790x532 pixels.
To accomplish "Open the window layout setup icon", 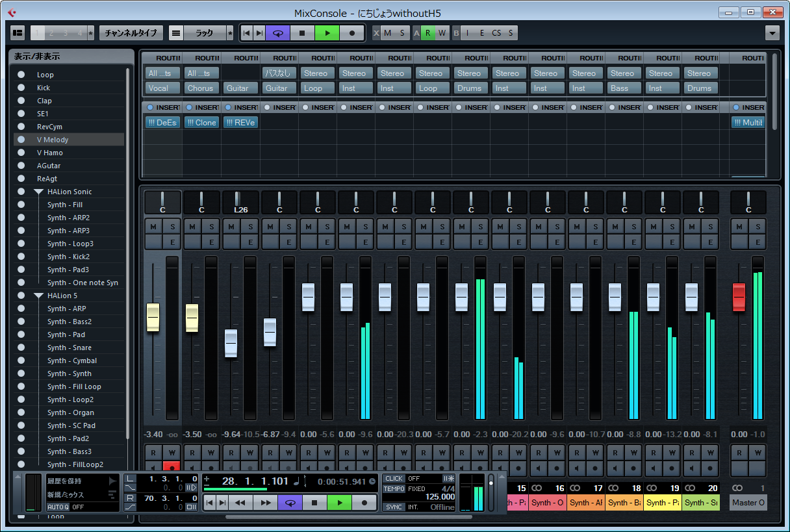I will [18, 32].
